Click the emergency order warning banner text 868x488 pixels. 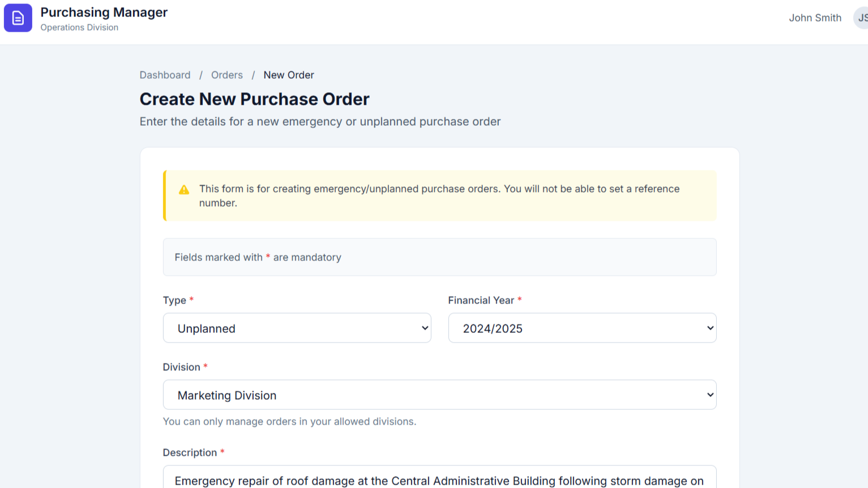pyautogui.click(x=439, y=196)
